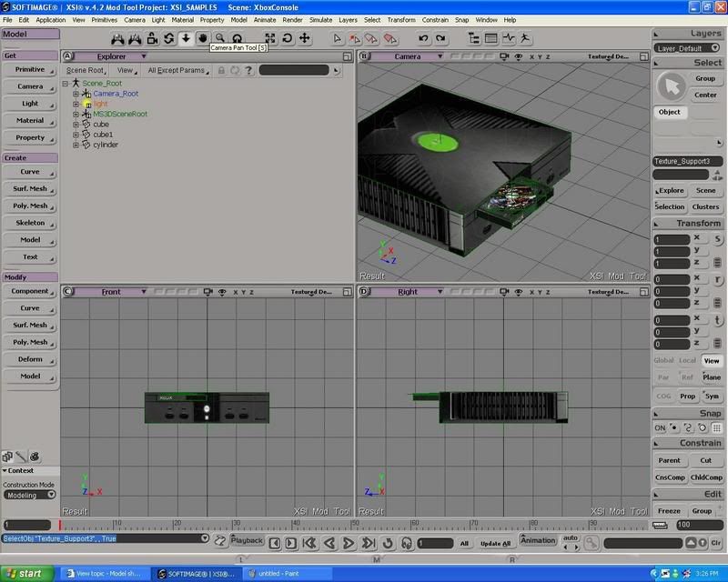This screenshot has height=582, width=728.
Task: Click the refresh arrows icon in main toolbar
Action: (169, 38)
